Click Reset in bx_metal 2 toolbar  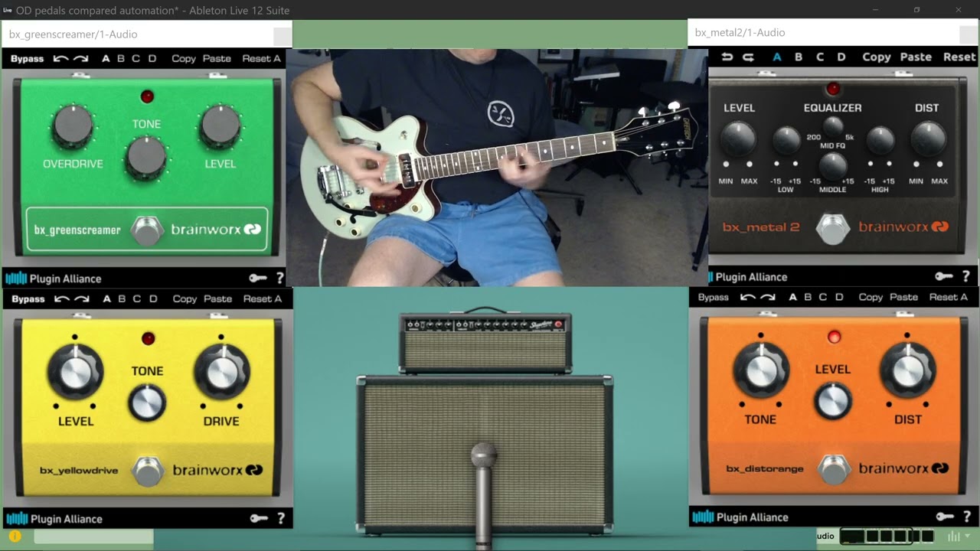(959, 57)
